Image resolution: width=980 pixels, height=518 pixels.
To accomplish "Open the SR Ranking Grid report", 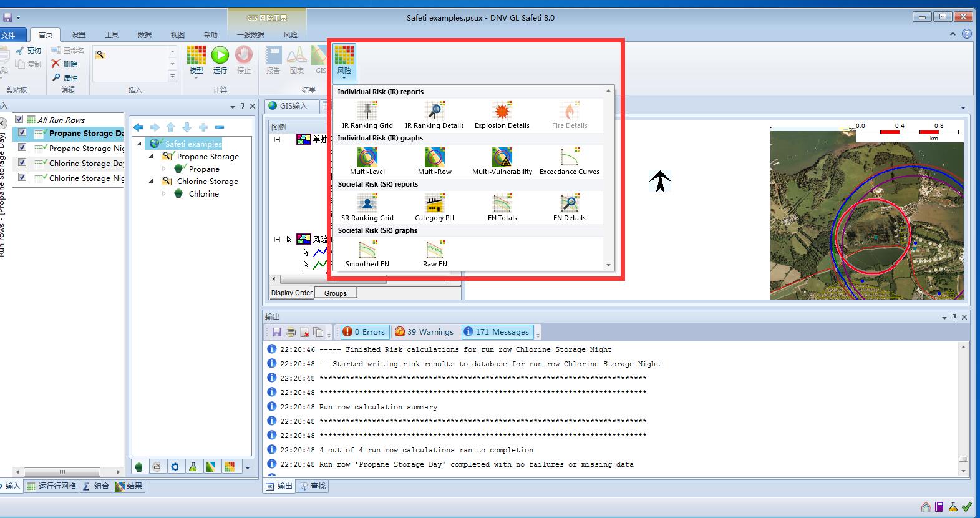I will pos(367,208).
